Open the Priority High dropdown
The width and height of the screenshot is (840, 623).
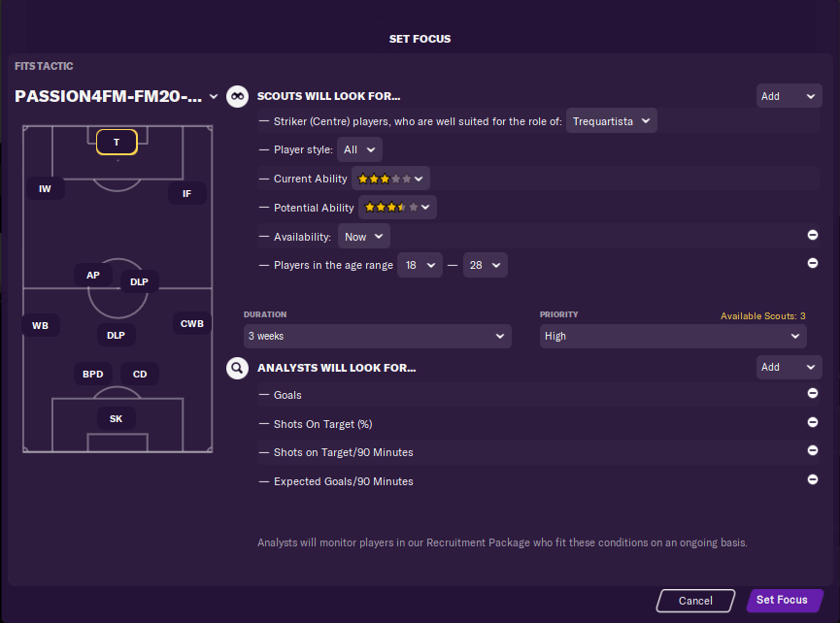[x=673, y=336]
